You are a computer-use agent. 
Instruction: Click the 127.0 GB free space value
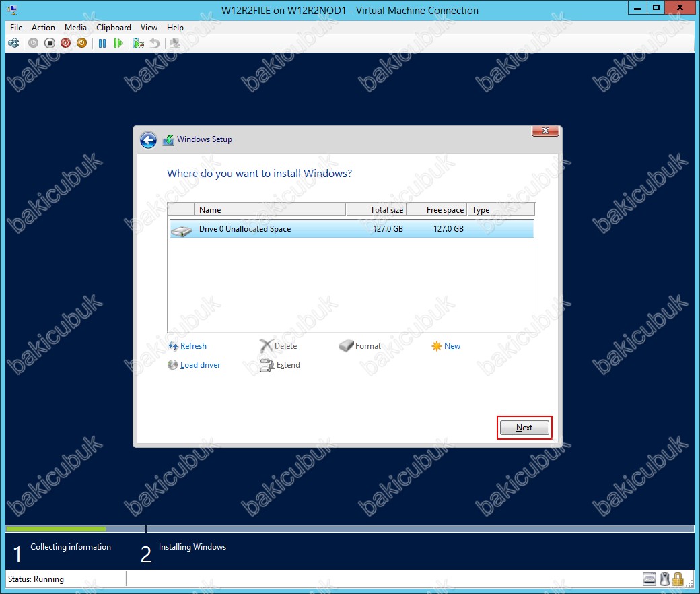448,229
